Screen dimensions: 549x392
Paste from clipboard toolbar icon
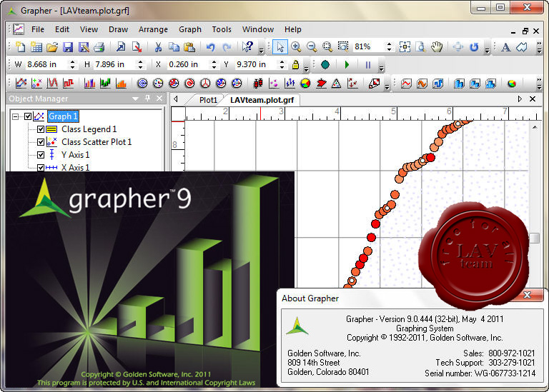189,47
